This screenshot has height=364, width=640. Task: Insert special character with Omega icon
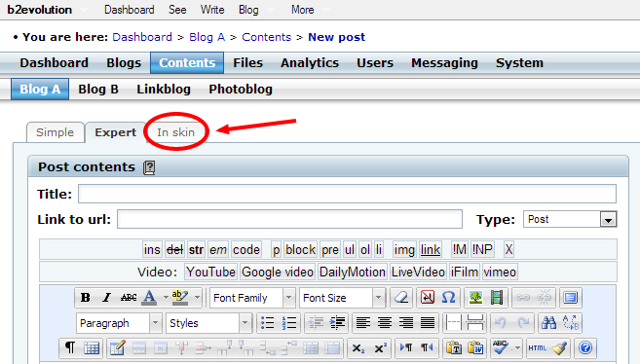(x=448, y=298)
